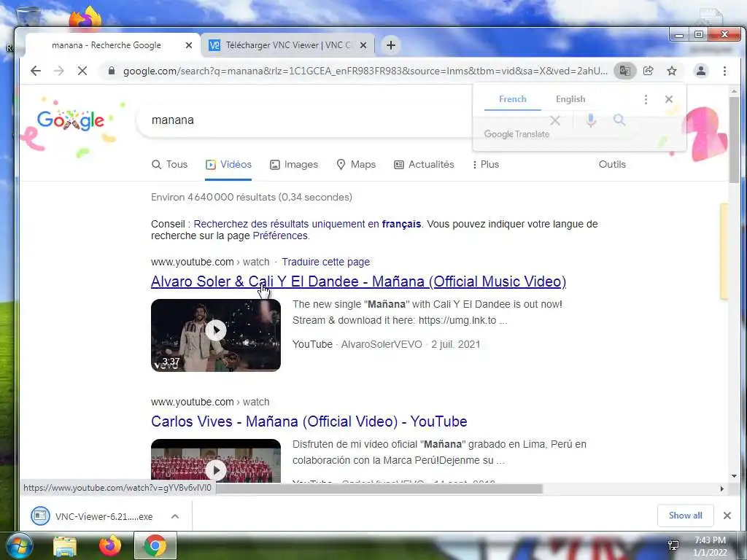The image size is (747, 560).
Task: Open Carlos Vives - Mañana Official Video link
Action: (x=309, y=421)
